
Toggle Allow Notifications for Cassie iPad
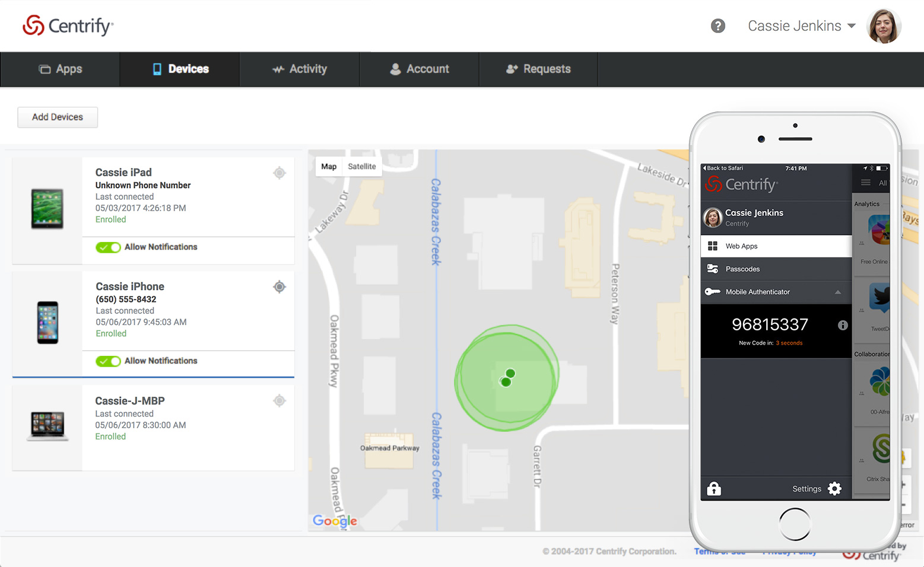click(108, 247)
